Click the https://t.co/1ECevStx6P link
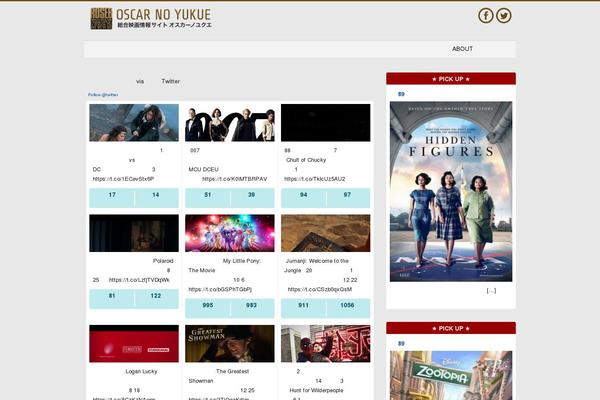The width and height of the screenshot is (600, 400). pos(123,179)
